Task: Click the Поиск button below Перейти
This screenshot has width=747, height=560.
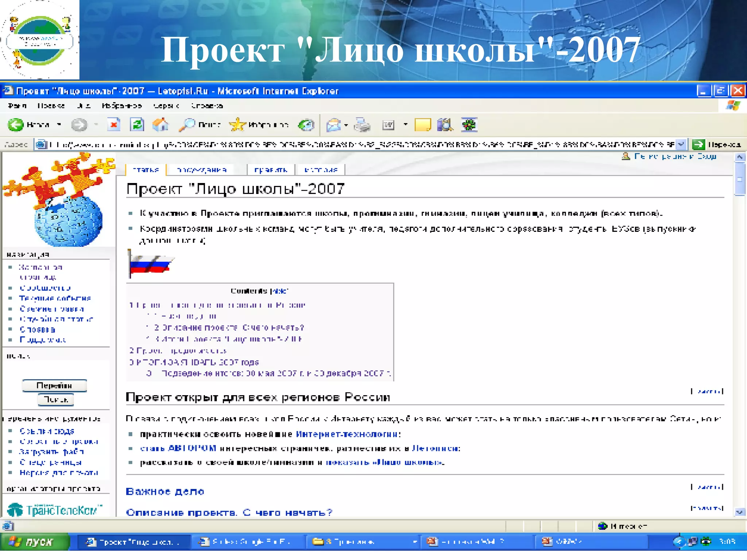Action: pos(55,400)
